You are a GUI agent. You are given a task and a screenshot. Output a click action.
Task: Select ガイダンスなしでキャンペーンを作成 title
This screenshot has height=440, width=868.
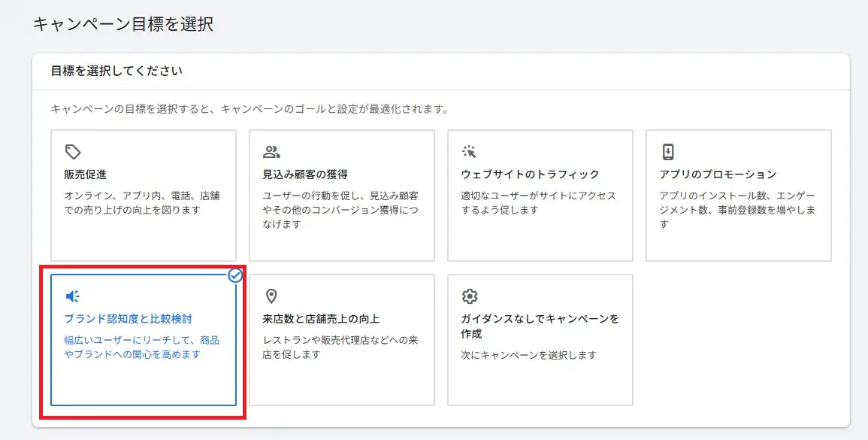540,326
